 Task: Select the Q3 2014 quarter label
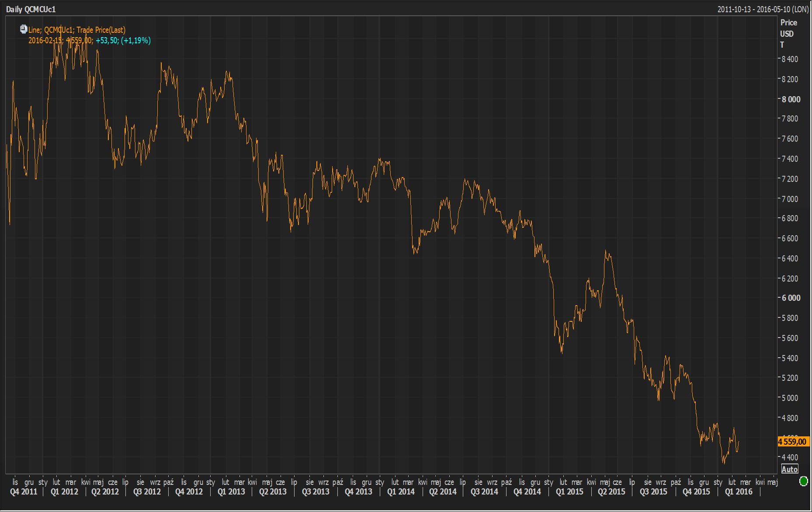coord(484,491)
